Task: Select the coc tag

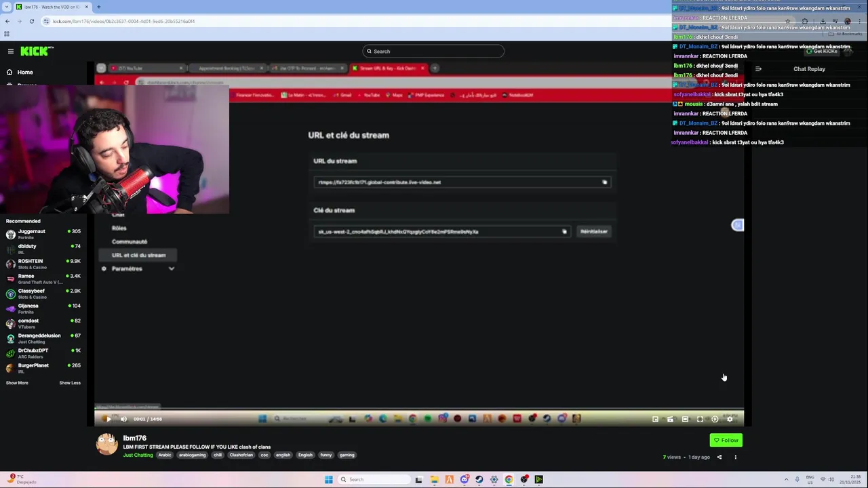Action: coord(264,455)
